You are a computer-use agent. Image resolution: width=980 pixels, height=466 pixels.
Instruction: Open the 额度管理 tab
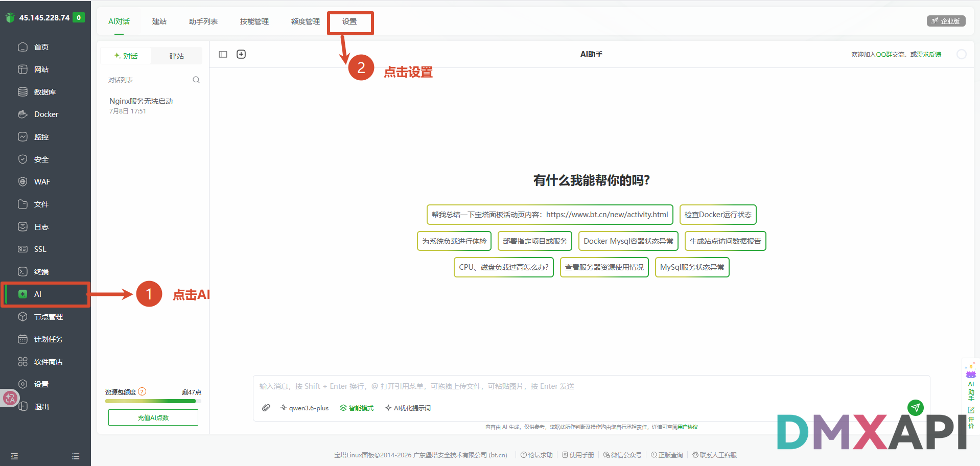tap(306, 21)
